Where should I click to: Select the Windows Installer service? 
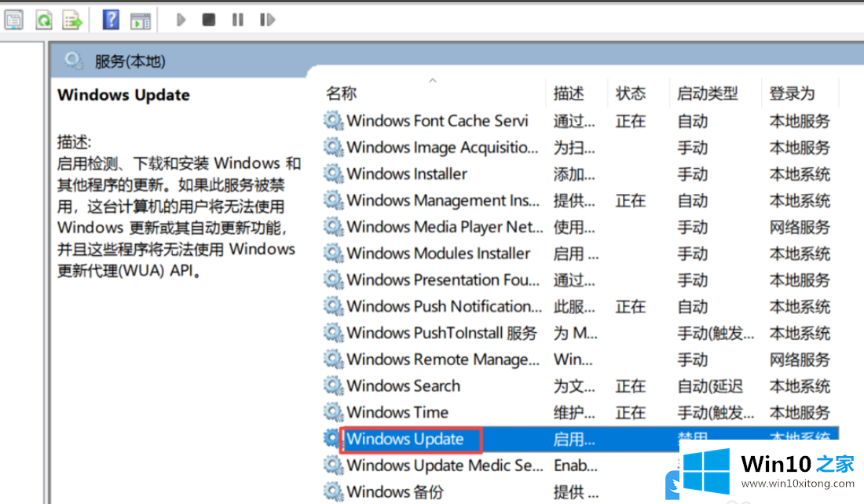[407, 174]
